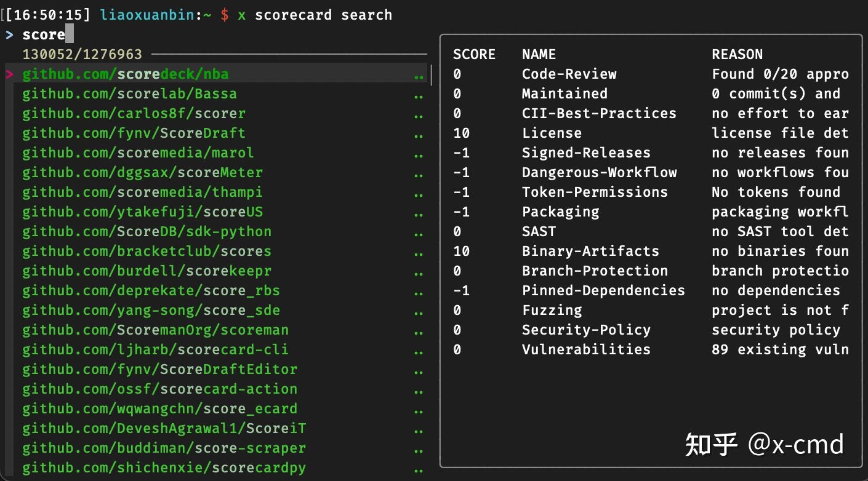Click the '..' icon beside scoredeck/nba
The width and height of the screenshot is (868, 481).
click(419, 75)
